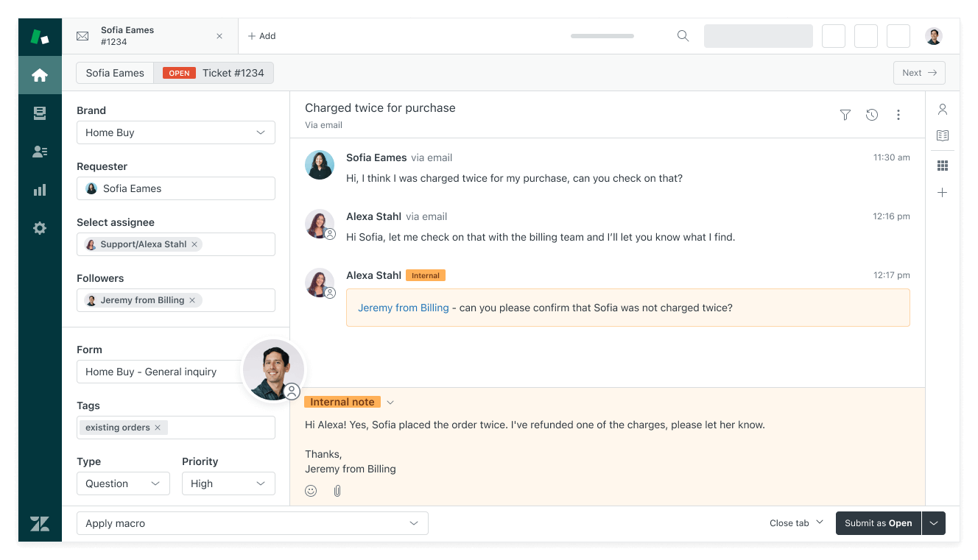Open the Knowledge panel book icon
978x560 pixels.
[943, 135]
